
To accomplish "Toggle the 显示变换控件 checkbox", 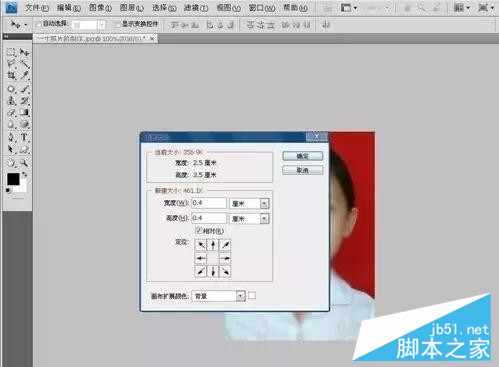I will click(x=117, y=24).
